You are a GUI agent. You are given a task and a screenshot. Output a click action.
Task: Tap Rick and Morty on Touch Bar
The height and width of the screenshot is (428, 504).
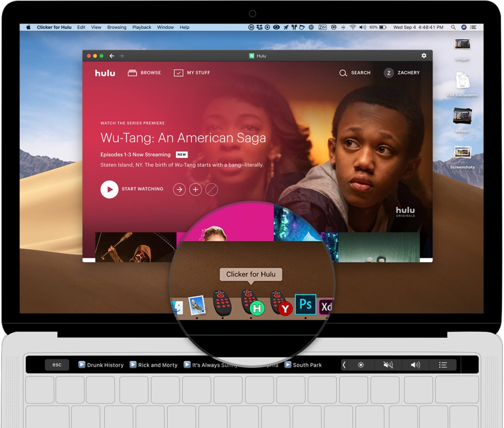153,365
